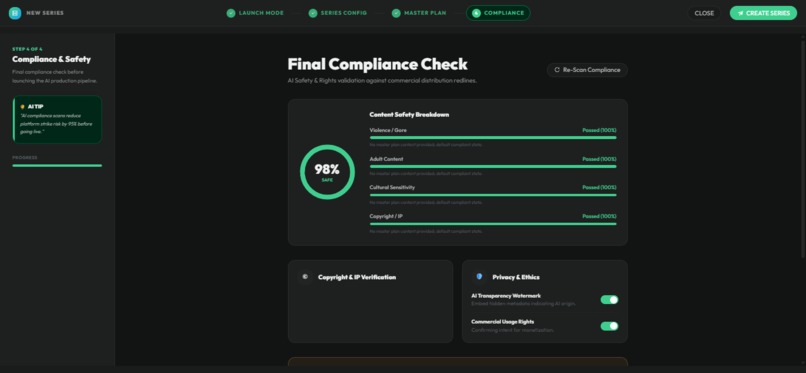Click Passed (100%) for Copyright / IP
The height and width of the screenshot is (373, 806).
tap(599, 216)
